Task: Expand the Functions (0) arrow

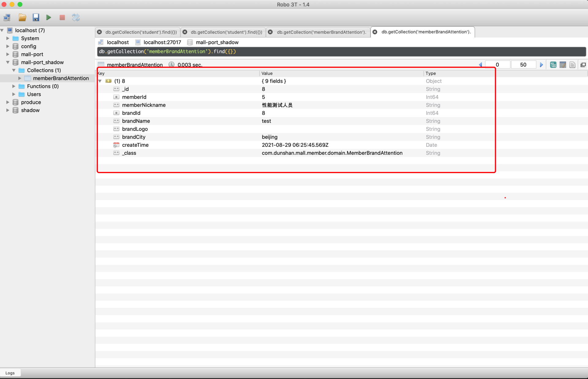Action: pos(14,86)
